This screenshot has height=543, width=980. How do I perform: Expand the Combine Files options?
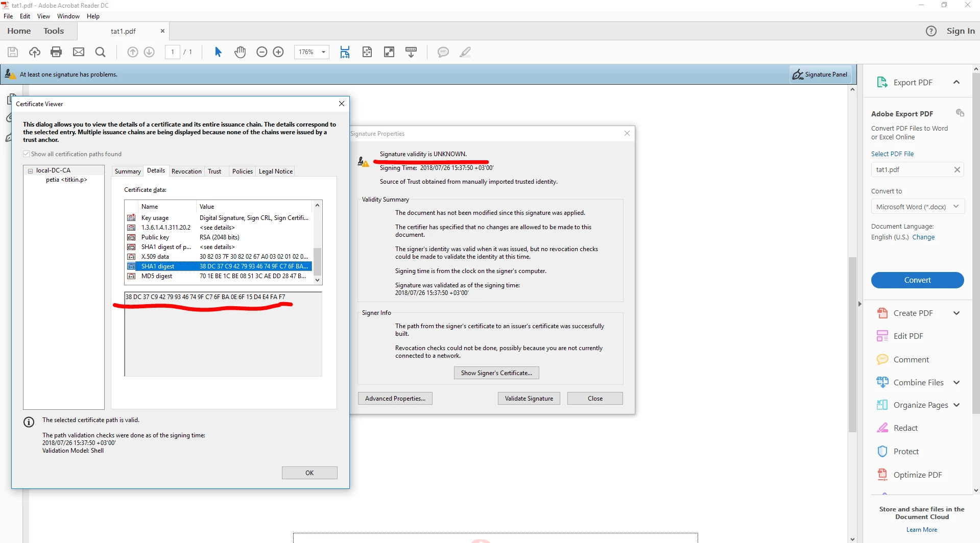957,383
